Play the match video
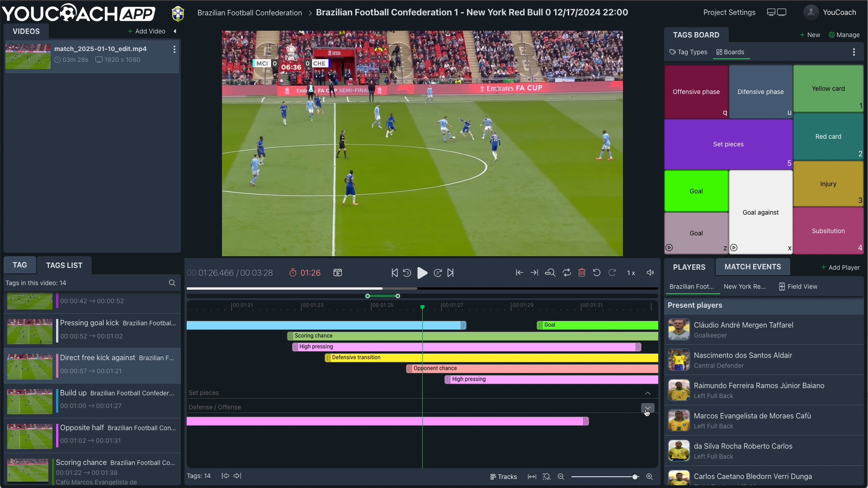Screen dimensions: 868x488 422,273
